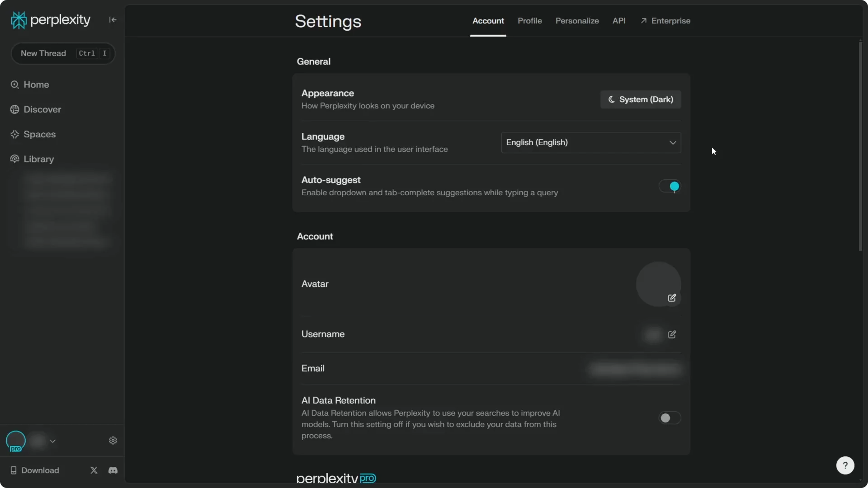868x488 pixels.
Task: Disable Auto-suggest
Action: (x=669, y=186)
